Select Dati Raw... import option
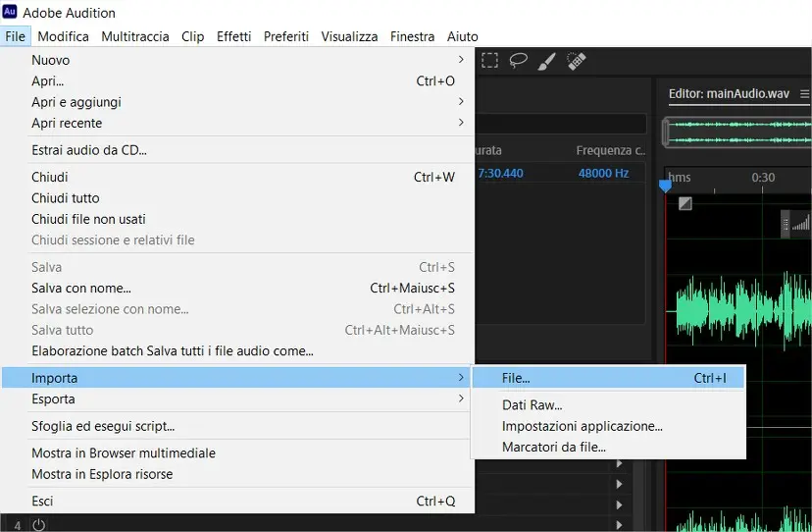This screenshot has width=812, height=532. tap(608, 405)
